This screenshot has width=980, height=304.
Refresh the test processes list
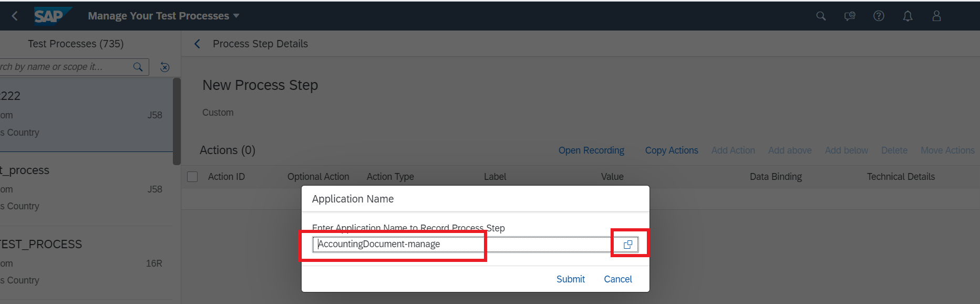click(x=165, y=67)
